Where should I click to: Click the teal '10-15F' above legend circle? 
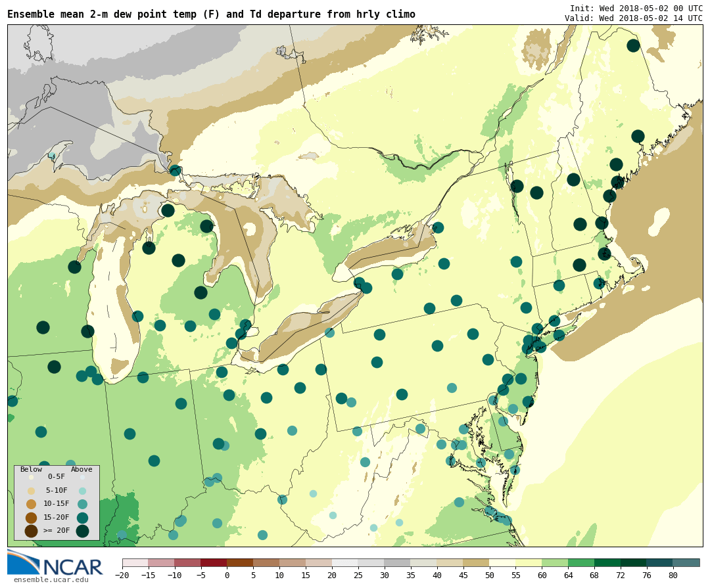click(x=82, y=504)
